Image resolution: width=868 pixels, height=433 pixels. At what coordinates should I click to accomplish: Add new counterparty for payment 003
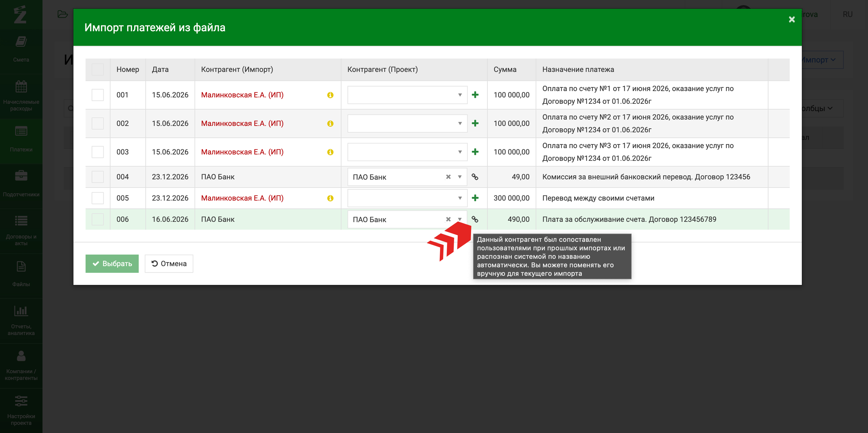475,152
